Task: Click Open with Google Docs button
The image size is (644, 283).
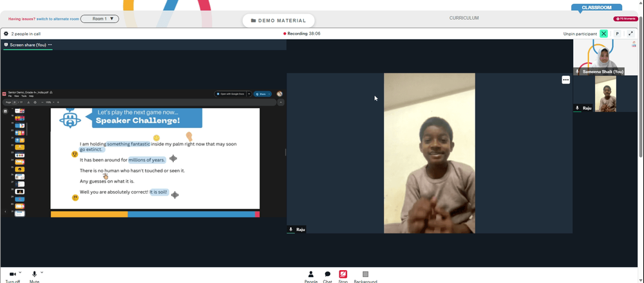Action: pyautogui.click(x=230, y=94)
